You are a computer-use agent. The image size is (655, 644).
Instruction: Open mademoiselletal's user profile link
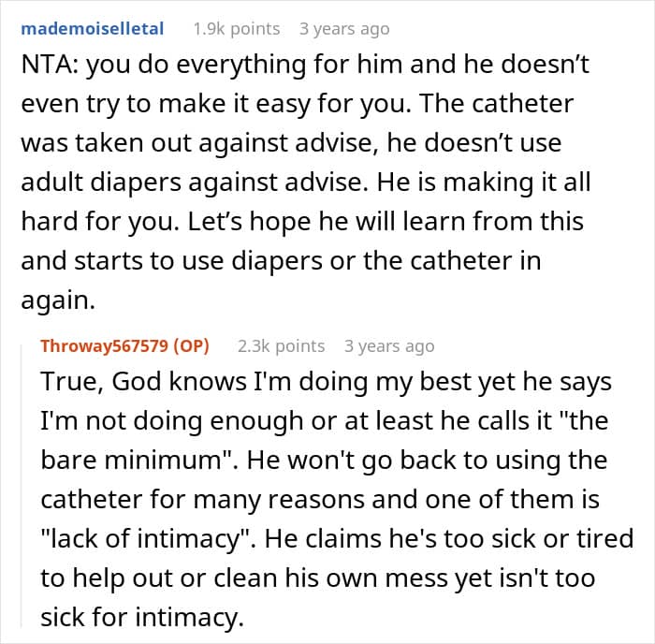92,28
